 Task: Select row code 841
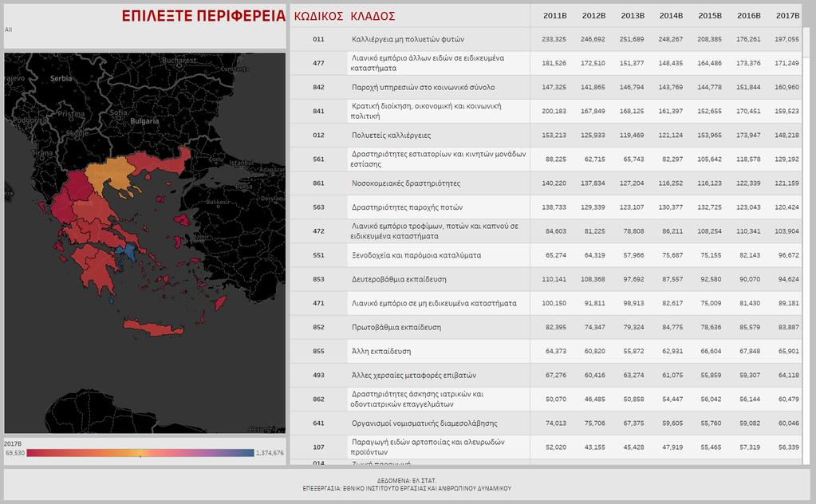pyautogui.click(x=318, y=111)
